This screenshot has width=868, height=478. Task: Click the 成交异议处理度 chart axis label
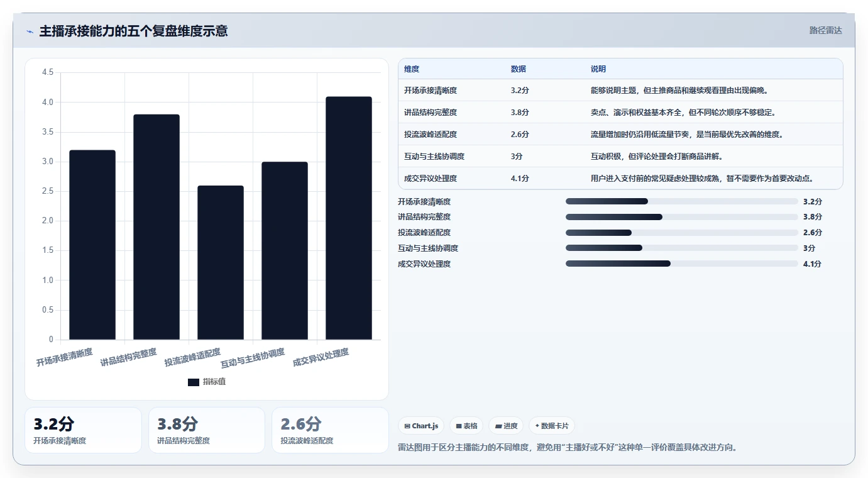[321, 357]
